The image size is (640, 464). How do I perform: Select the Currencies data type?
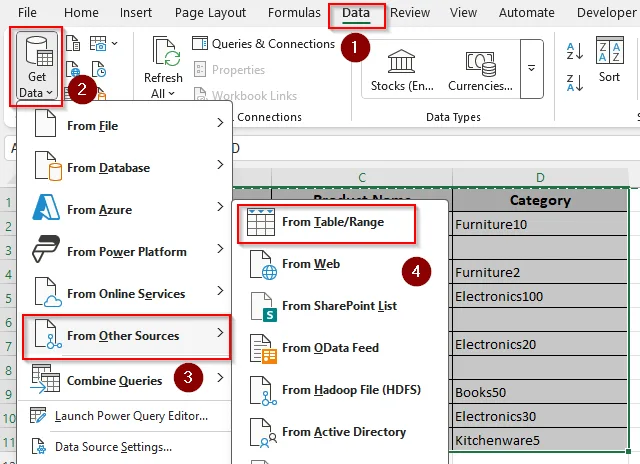pos(480,70)
